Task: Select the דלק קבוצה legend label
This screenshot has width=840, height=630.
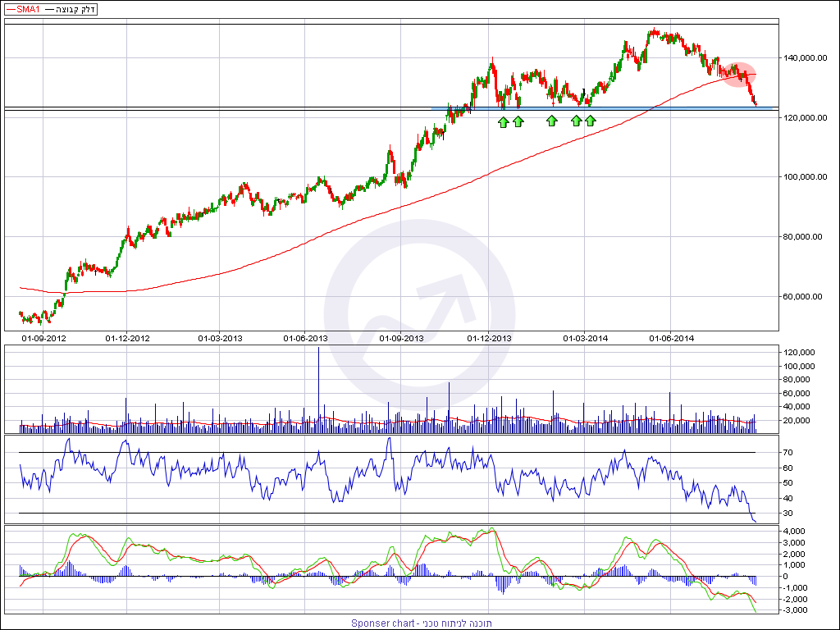Action: pyautogui.click(x=71, y=9)
